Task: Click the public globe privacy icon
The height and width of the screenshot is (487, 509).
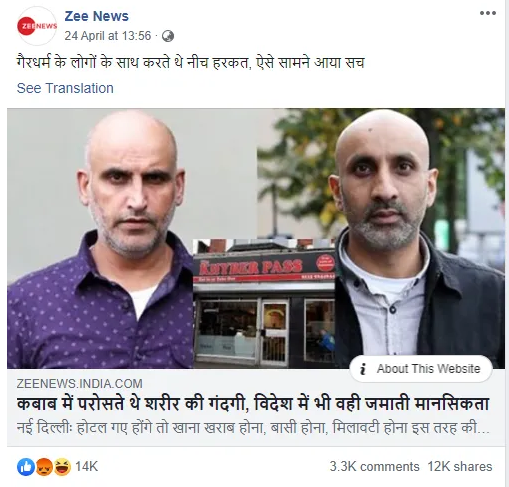Action: [x=168, y=36]
